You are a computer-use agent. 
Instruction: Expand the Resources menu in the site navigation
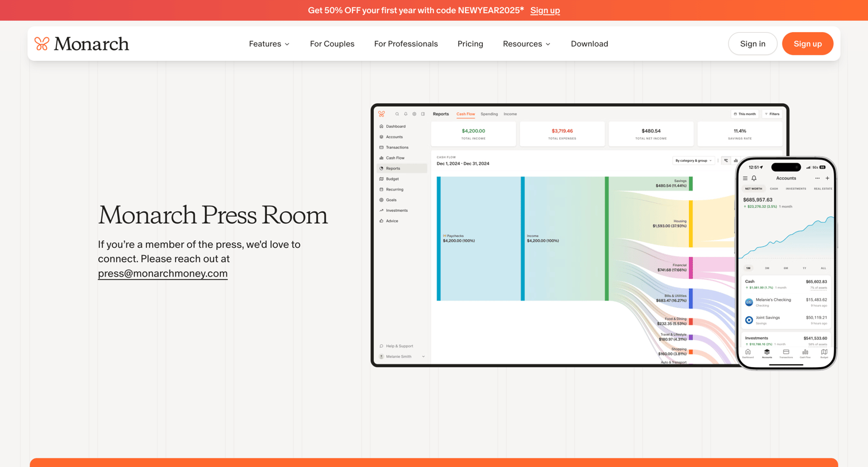(526, 44)
